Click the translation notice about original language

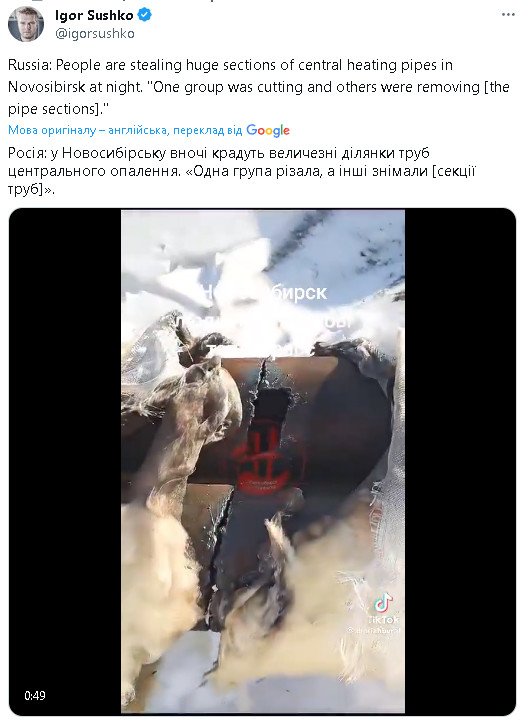pos(125,130)
